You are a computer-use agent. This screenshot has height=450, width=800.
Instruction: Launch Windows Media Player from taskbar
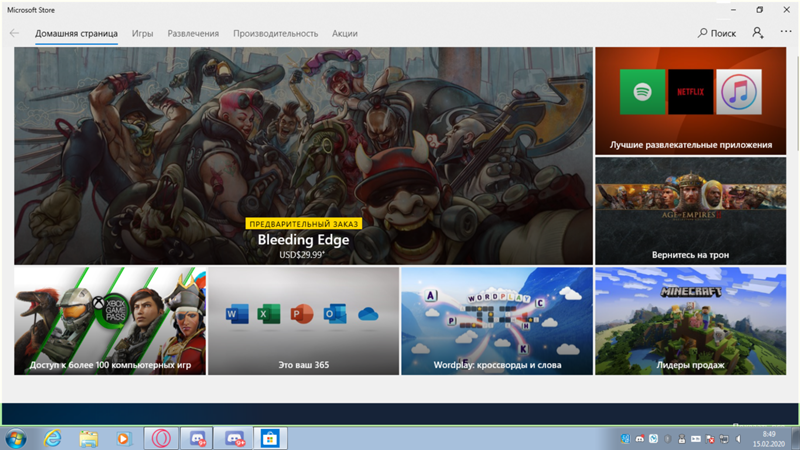pyautogui.click(x=123, y=438)
